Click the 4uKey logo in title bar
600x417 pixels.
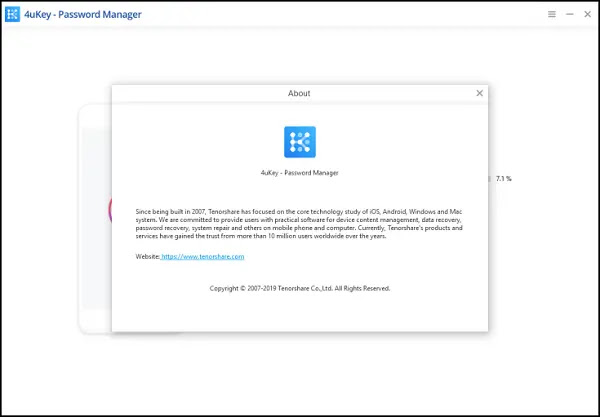point(12,14)
